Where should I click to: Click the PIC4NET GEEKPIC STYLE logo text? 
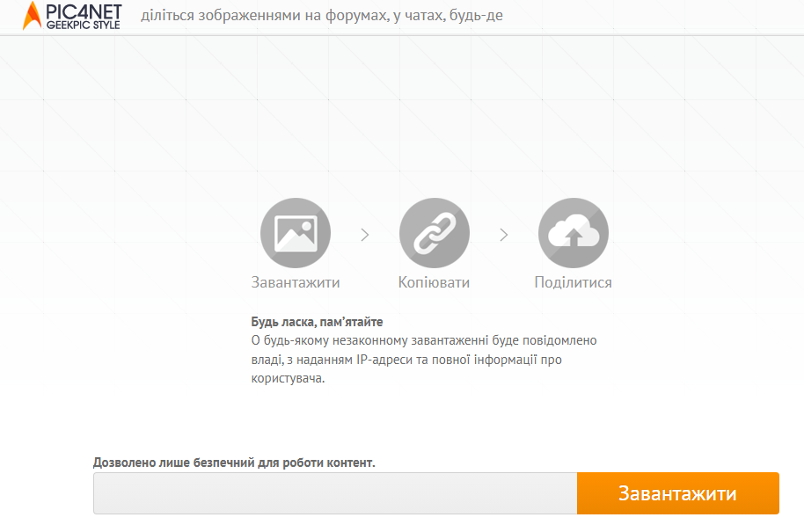(x=83, y=17)
